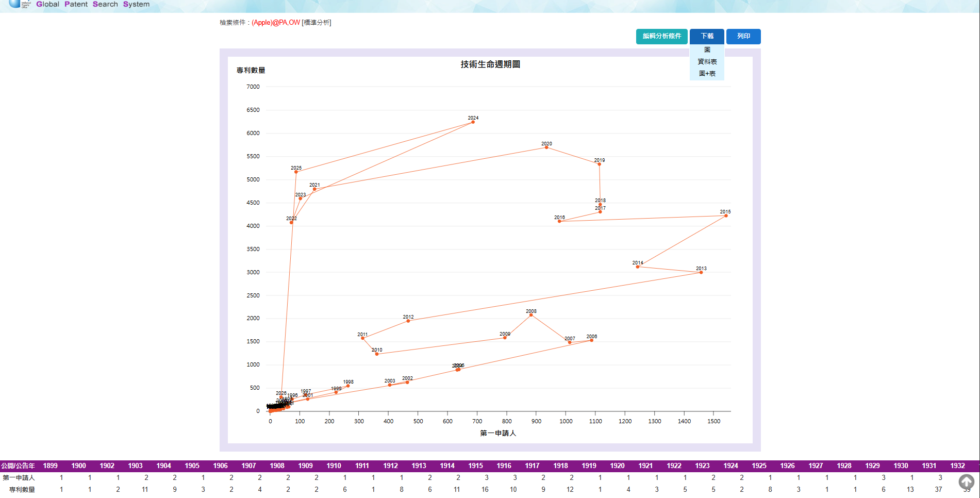Screen dimensions: 980x498
Task: Open the 下載 download dropdown
Action: 707,36
